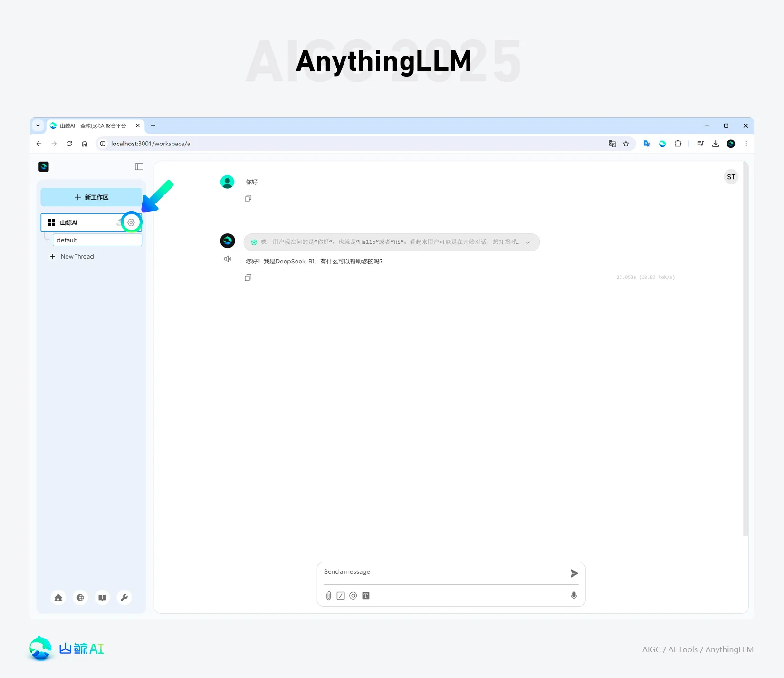Click the site information icon

(x=103, y=144)
